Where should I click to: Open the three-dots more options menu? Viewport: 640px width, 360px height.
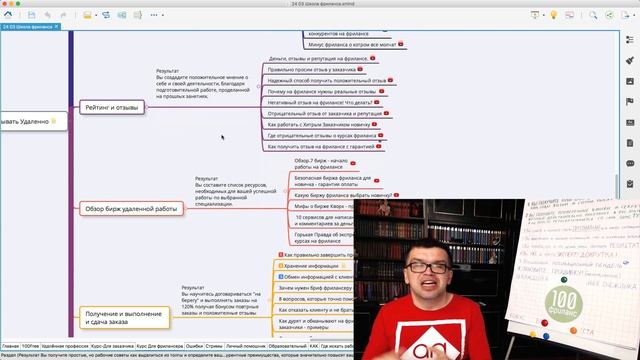tap(154, 15)
